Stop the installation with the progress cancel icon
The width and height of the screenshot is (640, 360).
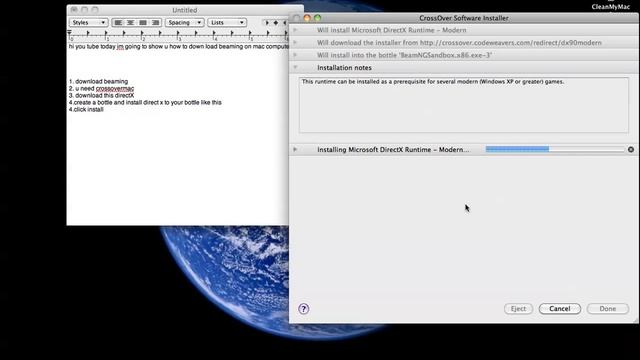pyautogui.click(x=631, y=149)
